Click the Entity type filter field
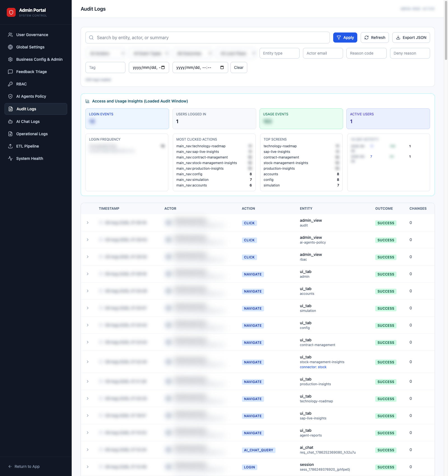Image resolution: width=448 pixels, height=476 pixels. point(279,53)
